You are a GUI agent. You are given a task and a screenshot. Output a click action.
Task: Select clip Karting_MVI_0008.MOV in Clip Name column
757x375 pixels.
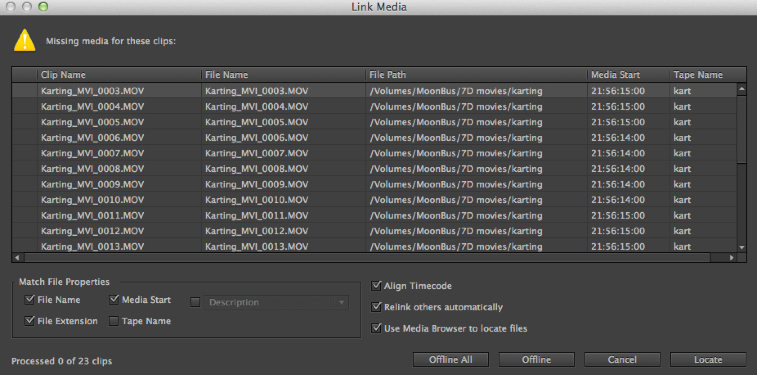coord(92,168)
